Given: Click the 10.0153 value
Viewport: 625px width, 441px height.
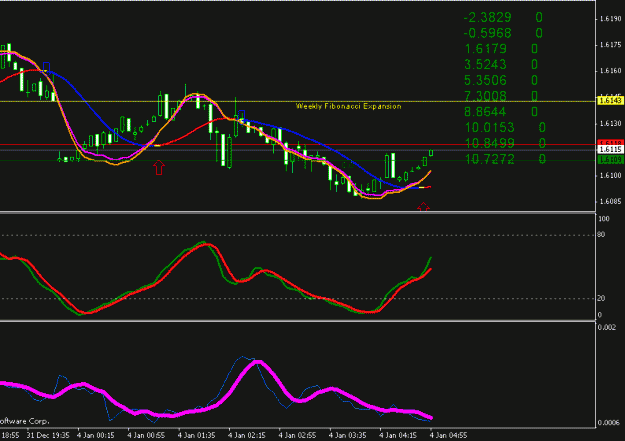Looking at the screenshot, I should [489, 128].
